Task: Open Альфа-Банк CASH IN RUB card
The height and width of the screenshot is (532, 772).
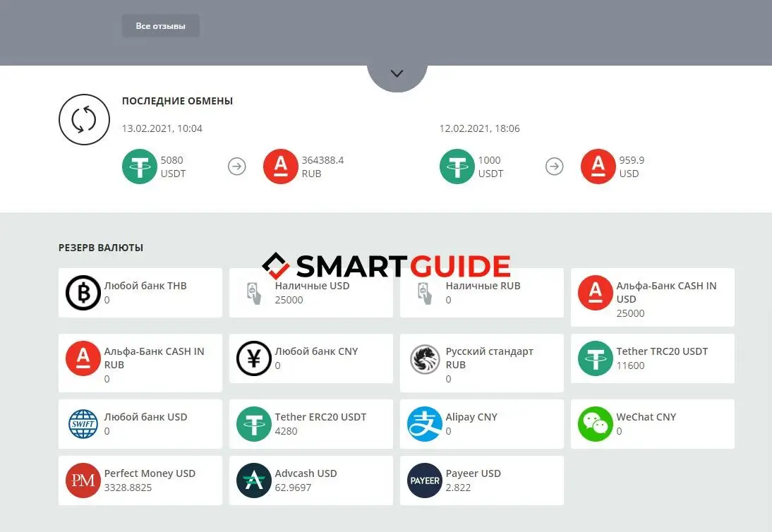Action: coord(140,363)
